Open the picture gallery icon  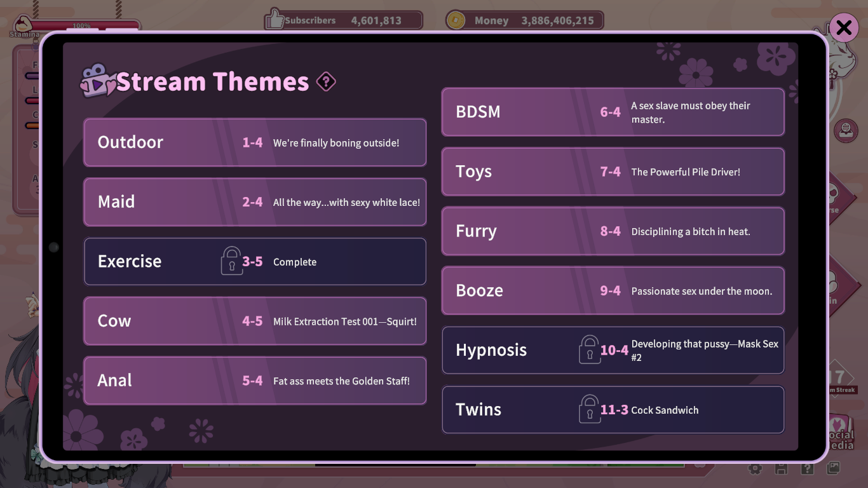pos(833,469)
